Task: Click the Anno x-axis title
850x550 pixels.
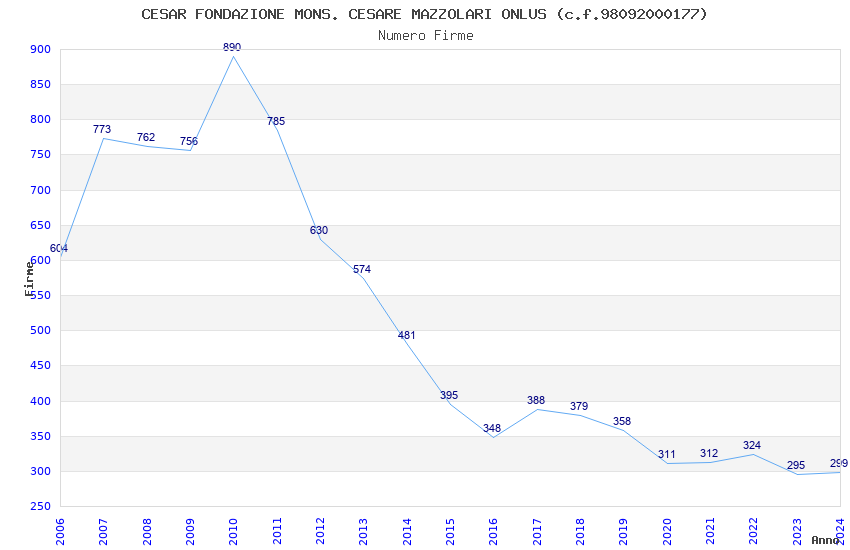Action: pos(826,540)
